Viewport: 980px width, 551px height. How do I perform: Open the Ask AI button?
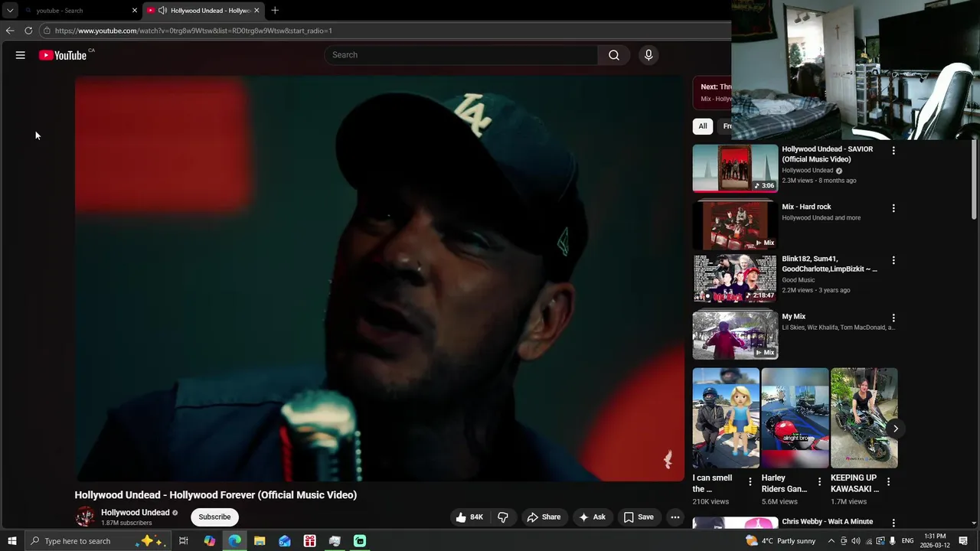click(x=593, y=517)
